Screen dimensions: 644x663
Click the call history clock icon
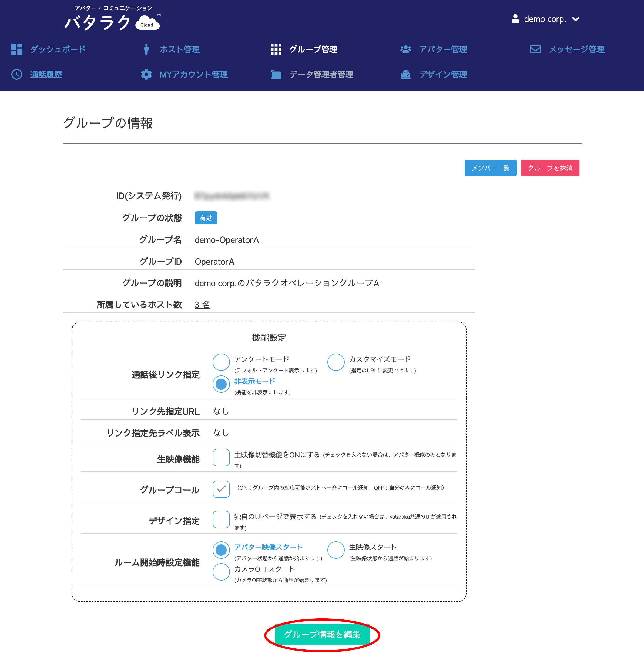(16, 74)
